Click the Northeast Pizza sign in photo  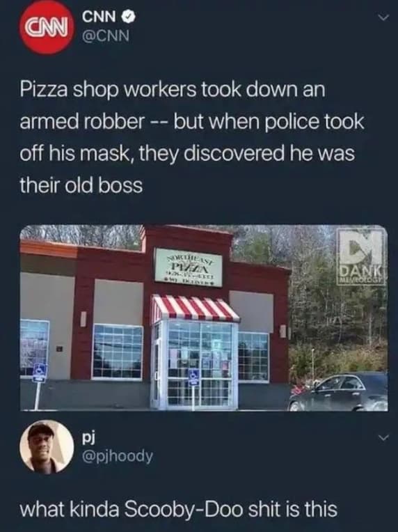[x=188, y=267]
